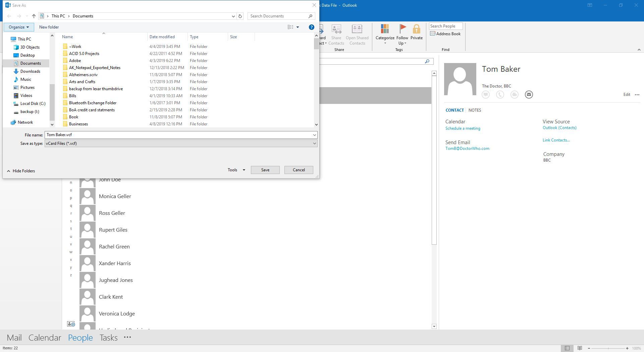The height and width of the screenshot is (352, 644).
Task: Click the file list vertical scrollbar
Action: (x=316, y=80)
